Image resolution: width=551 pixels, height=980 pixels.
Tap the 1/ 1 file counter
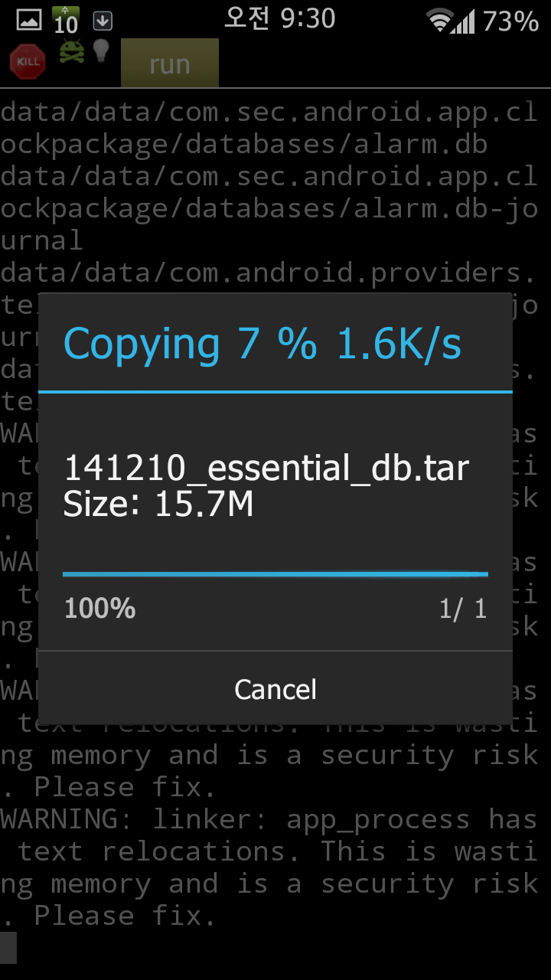pyautogui.click(x=463, y=609)
